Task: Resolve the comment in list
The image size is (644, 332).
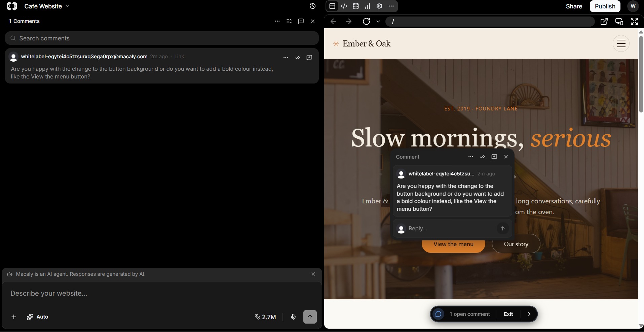Action: coord(297,58)
